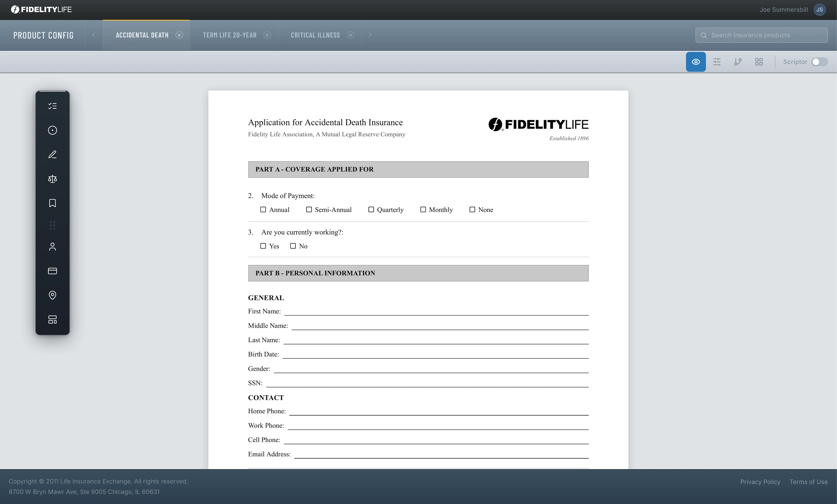Toggle the Scriptor switch
Image resolution: width=837 pixels, height=504 pixels.
(819, 62)
